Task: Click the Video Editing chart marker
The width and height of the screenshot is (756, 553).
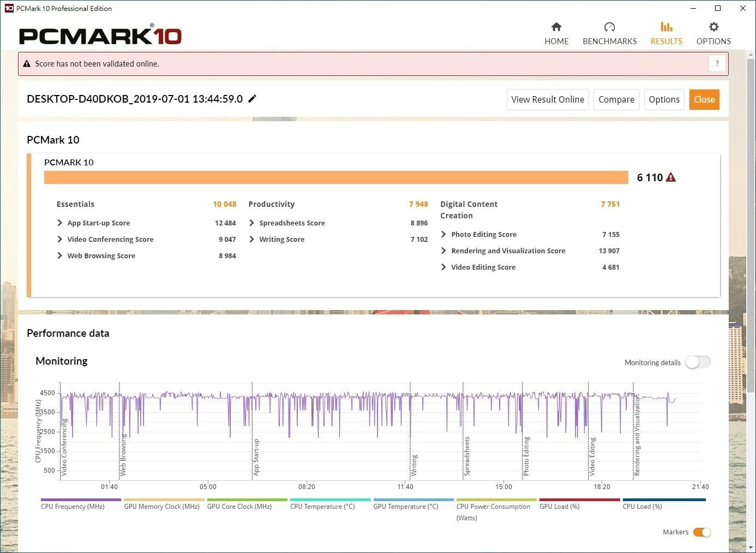Action: 592,456
